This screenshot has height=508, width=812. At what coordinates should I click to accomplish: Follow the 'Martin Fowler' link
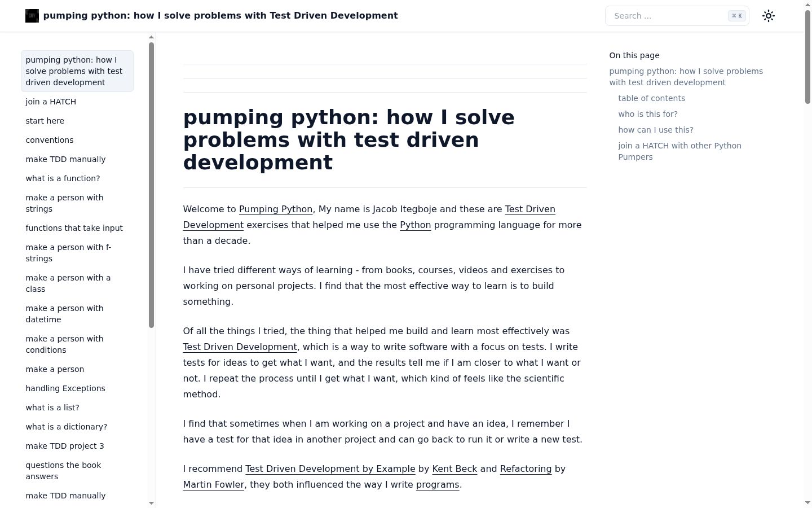(x=214, y=485)
